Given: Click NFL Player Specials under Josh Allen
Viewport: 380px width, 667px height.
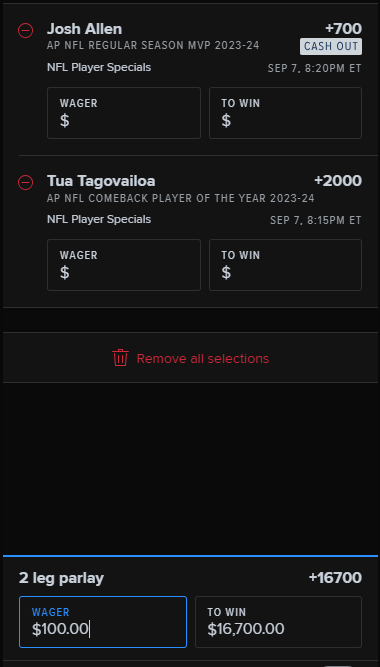Looking at the screenshot, I should pyautogui.click(x=99, y=68).
